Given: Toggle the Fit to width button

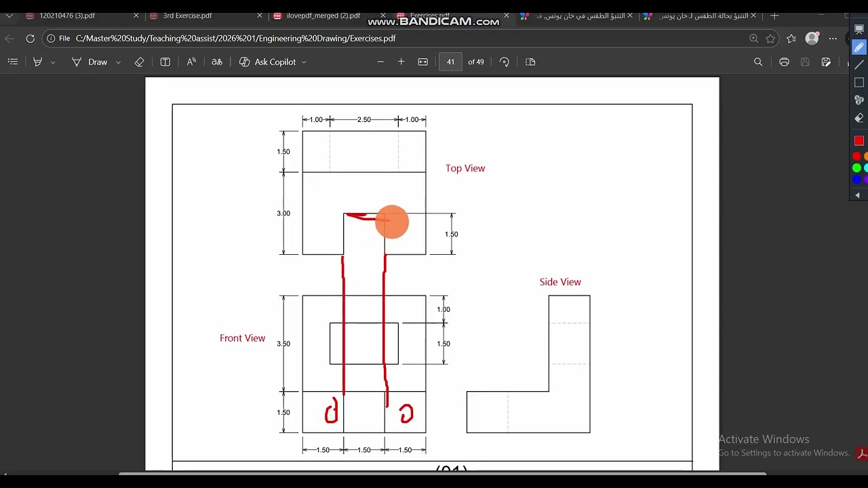Looking at the screenshot, I should (x=423, y=62).
